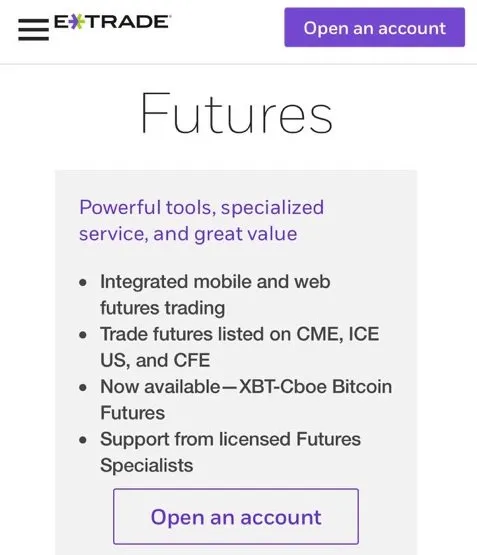Click the 'US, and CFE' text line
The height and width of the screenshot is (555, 477).
pyautogui.click(x=155, y=361)
